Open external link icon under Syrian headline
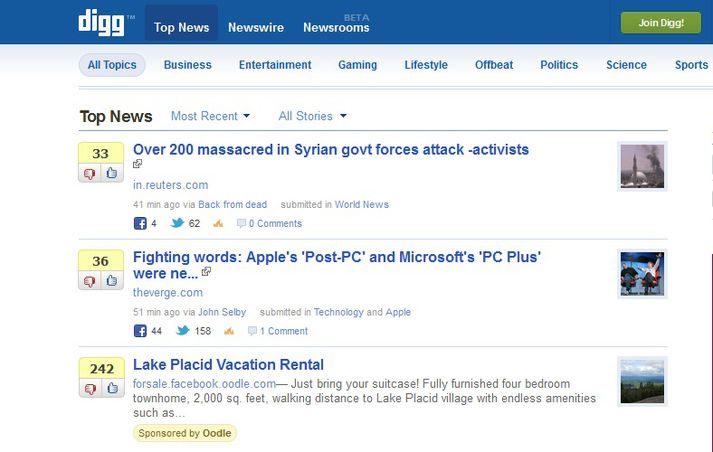Image resolution: width=713 pixels, height=452 pixels. [137, 164]
